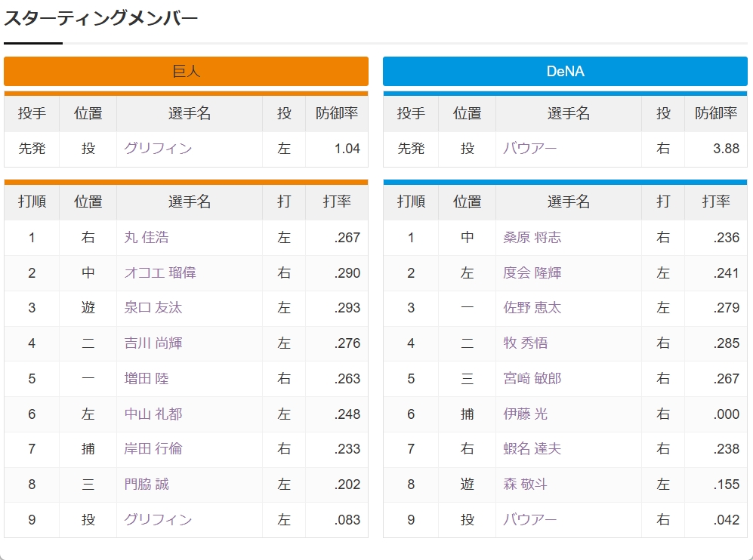This screenshot has height=560, width=753.
Task: Select Giants pitcher ERA value 1.04
Action: pos(347,149)
